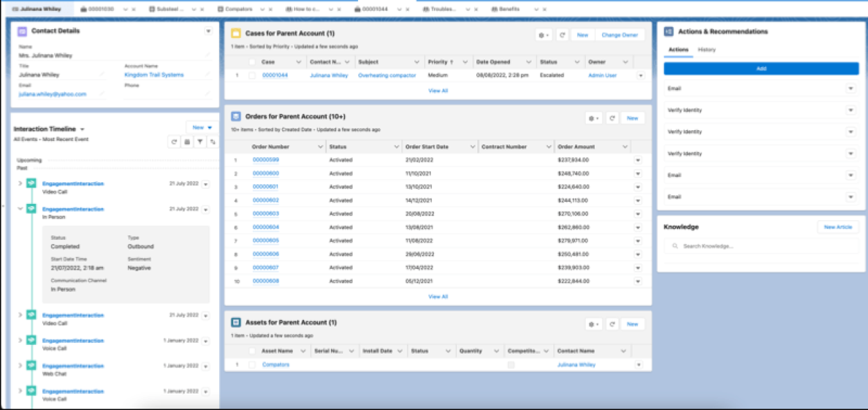This screenshot has width=868, height=410.
Task: Click the blue Add button
Action: pyautogui.click(x=761, y=68)
